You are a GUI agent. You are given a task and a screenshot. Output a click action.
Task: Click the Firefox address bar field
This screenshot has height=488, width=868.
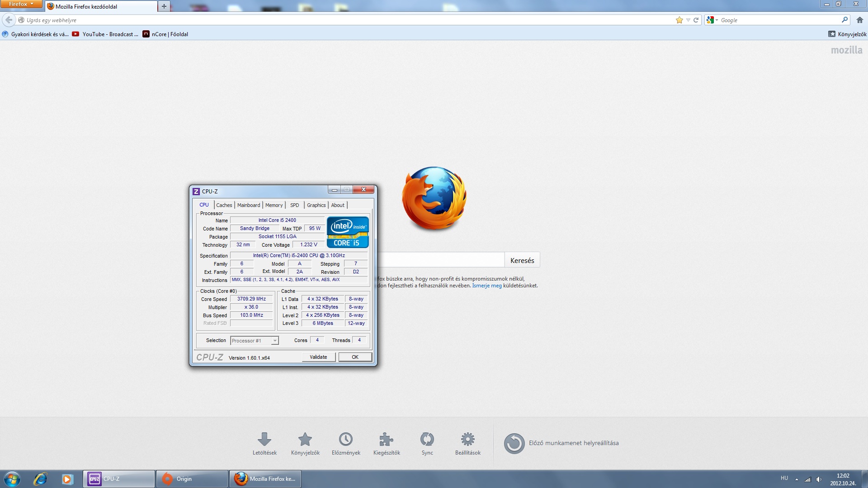[348, 20]
